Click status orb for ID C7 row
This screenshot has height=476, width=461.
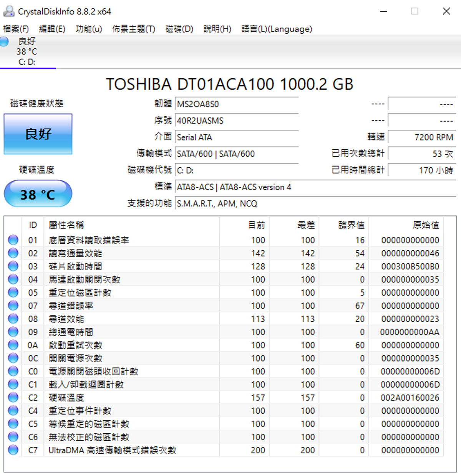click(x=13, y=450)
